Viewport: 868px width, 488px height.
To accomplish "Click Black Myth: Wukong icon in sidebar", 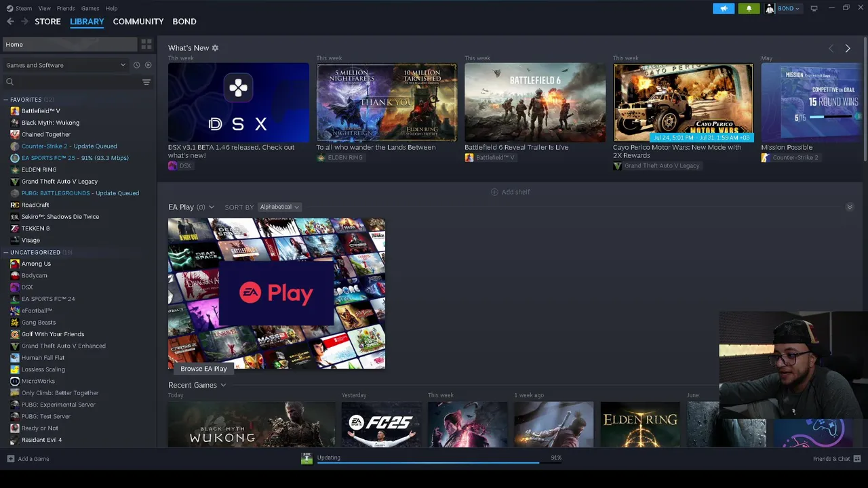I will [x=15, y=123].
